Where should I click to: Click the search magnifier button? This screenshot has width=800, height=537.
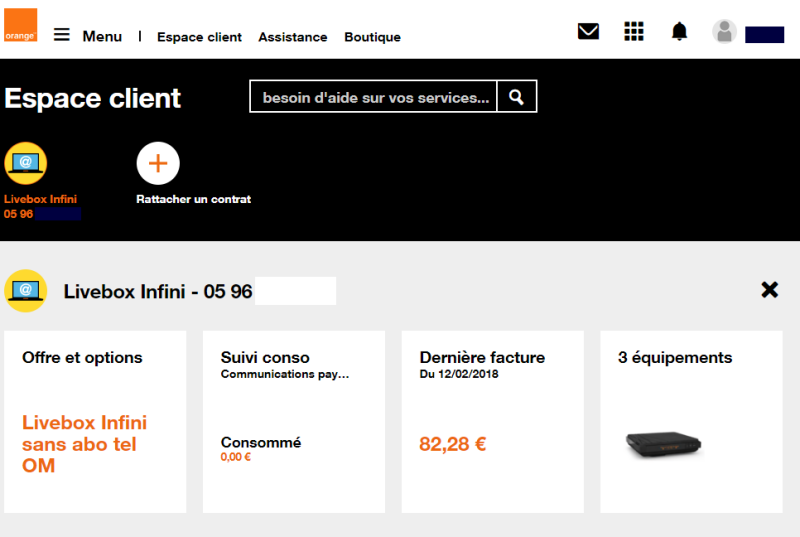tap(516, 96)
